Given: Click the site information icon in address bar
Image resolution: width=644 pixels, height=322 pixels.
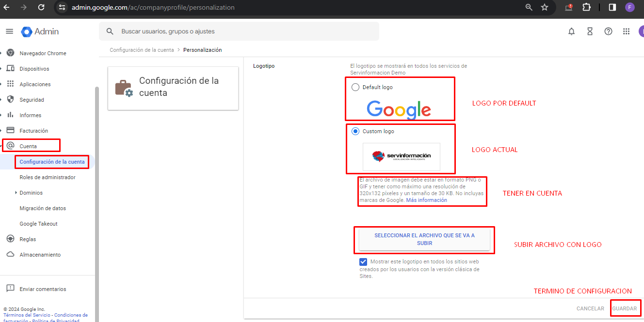Looking at the screenshot, I should 61,7.
